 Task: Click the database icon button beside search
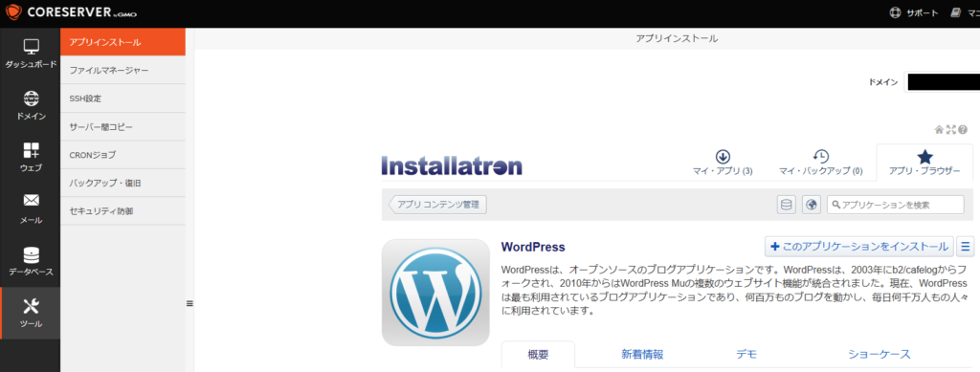coord(787,205)
